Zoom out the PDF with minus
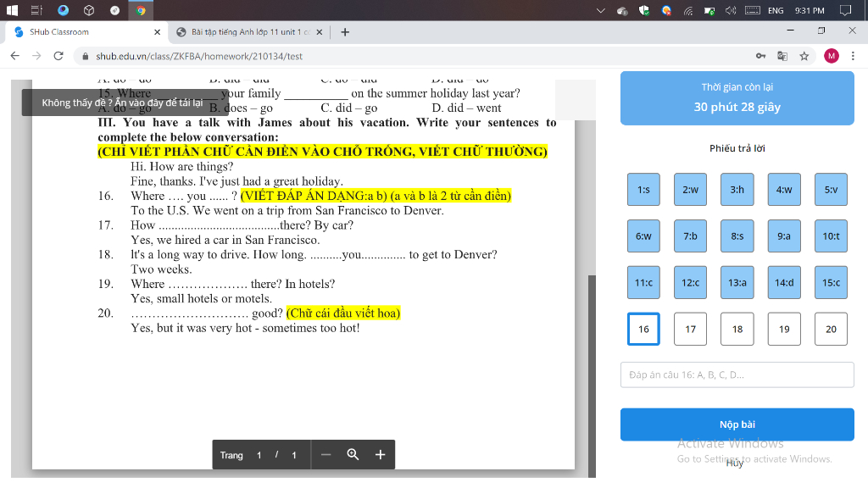Image resolution: width=868 pixels, height=488 pixels. tap(326, 455)
